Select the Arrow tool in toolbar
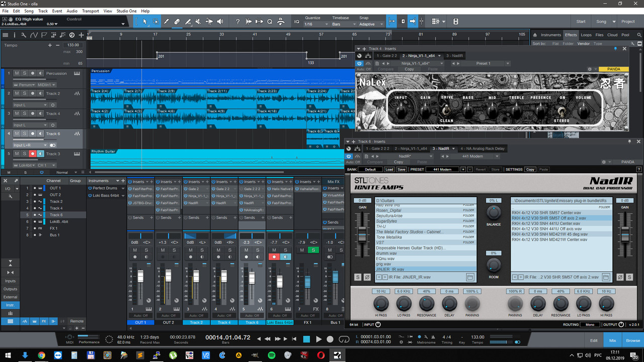644x362 pixels. click(145, 22)
